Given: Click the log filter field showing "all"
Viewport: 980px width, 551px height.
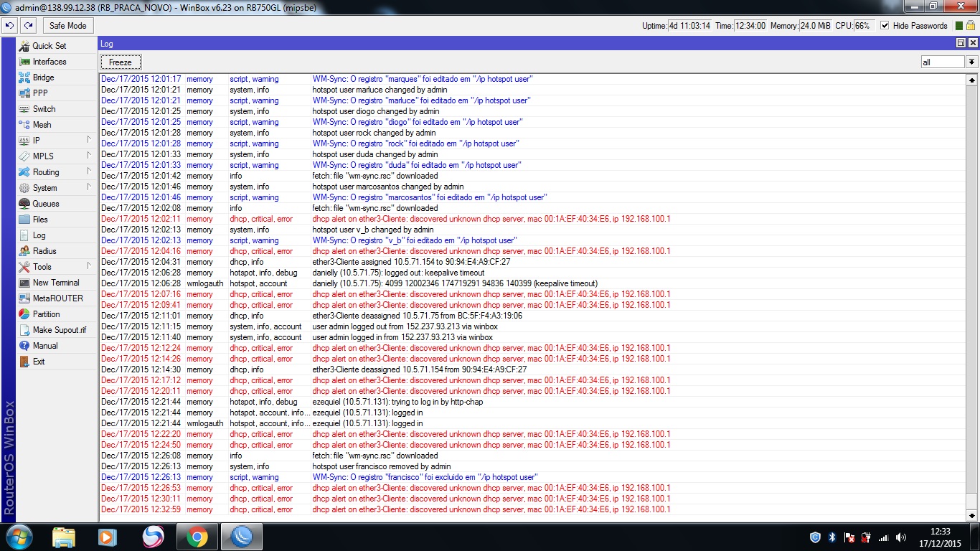Looking at the screenshot, I should click(943, 62).
